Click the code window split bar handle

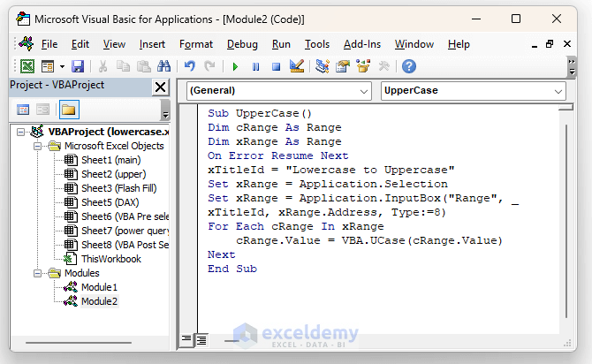pyautogui.click(x=566, y=108)
